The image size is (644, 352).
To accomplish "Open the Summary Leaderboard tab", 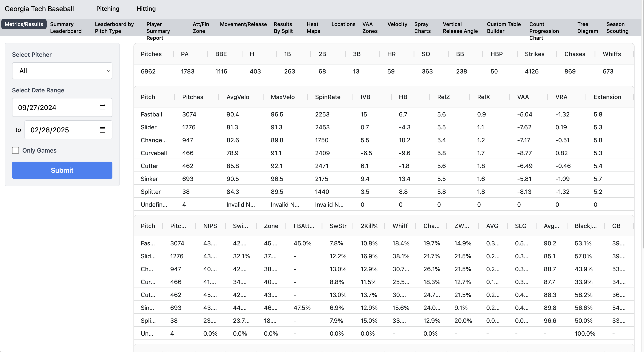I will click(x=66, y=28).
